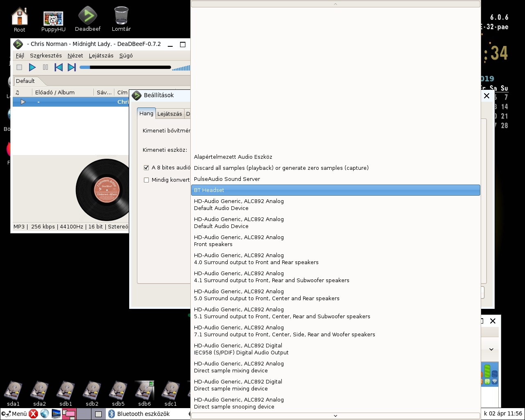Open the mounted sdb6 drive icon
The width and height of the screenshot is (525, 420).
144,393
